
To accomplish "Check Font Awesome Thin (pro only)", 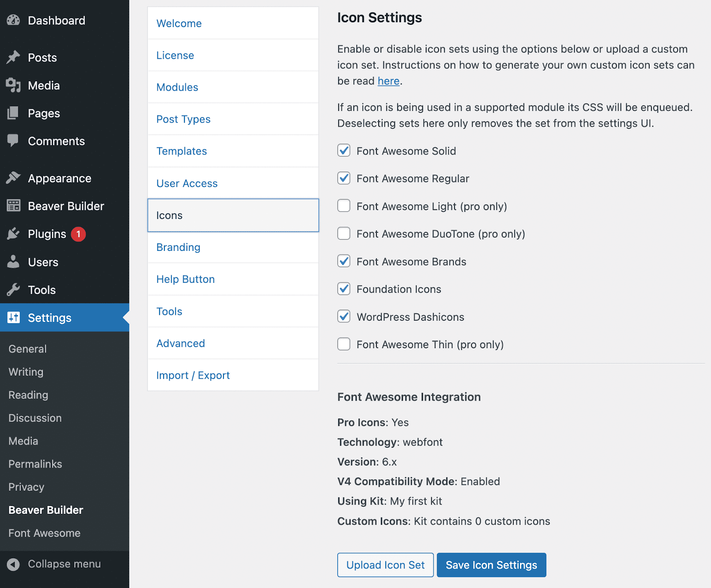I will pyautogui.click(x=344, y=344).
